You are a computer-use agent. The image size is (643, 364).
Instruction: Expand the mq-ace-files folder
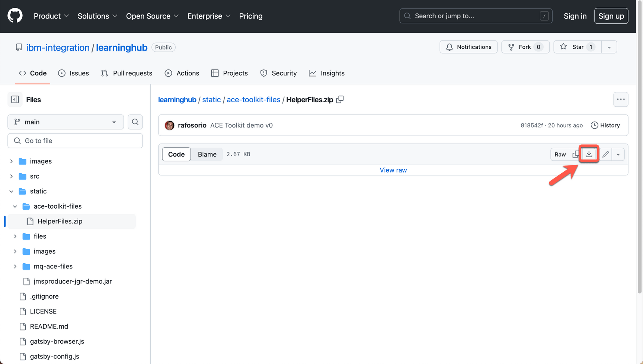tap(15, 266)
